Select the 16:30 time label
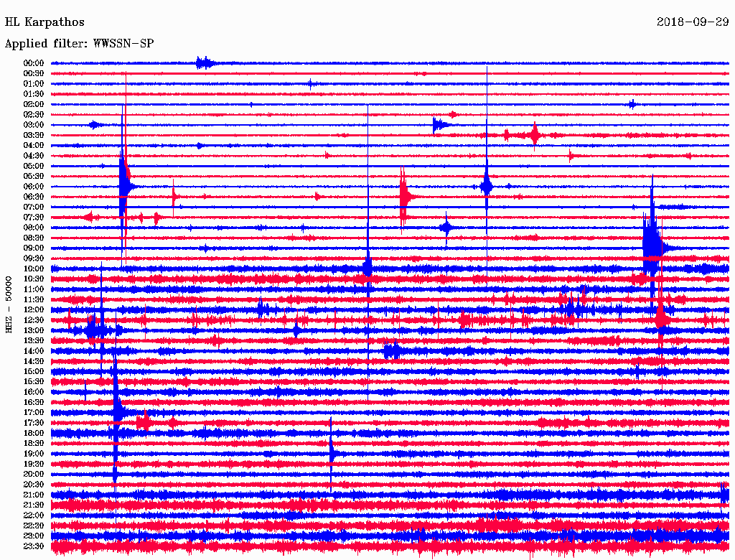 click(x=34, y=403)
